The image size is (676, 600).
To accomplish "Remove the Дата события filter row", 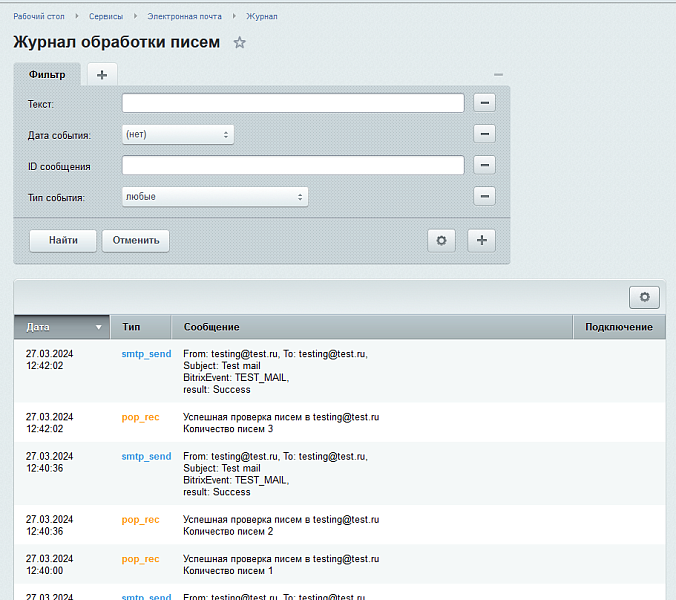I will (484, 134).
